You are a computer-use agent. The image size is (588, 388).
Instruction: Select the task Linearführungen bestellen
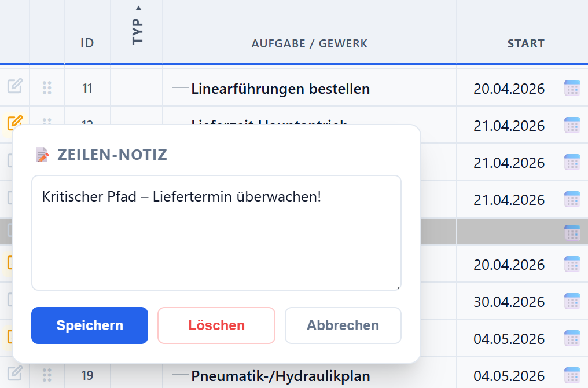[280, 89]
